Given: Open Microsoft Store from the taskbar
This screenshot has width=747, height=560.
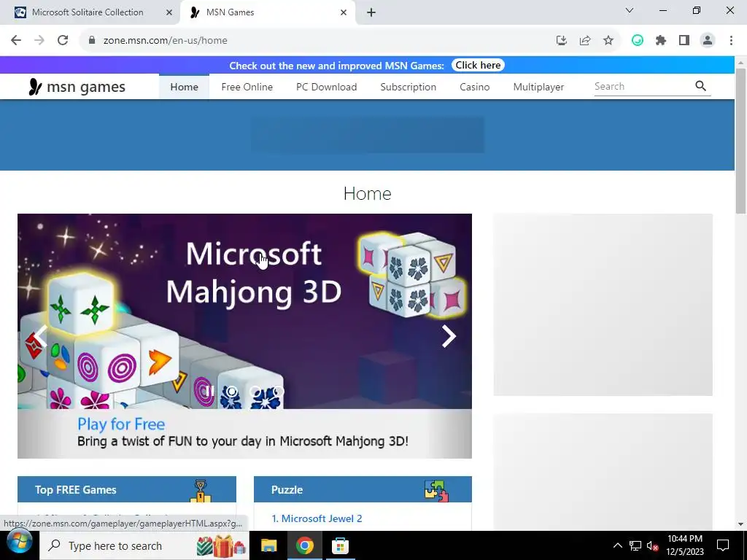Looking at the screenshot, I should click(340, 545).
